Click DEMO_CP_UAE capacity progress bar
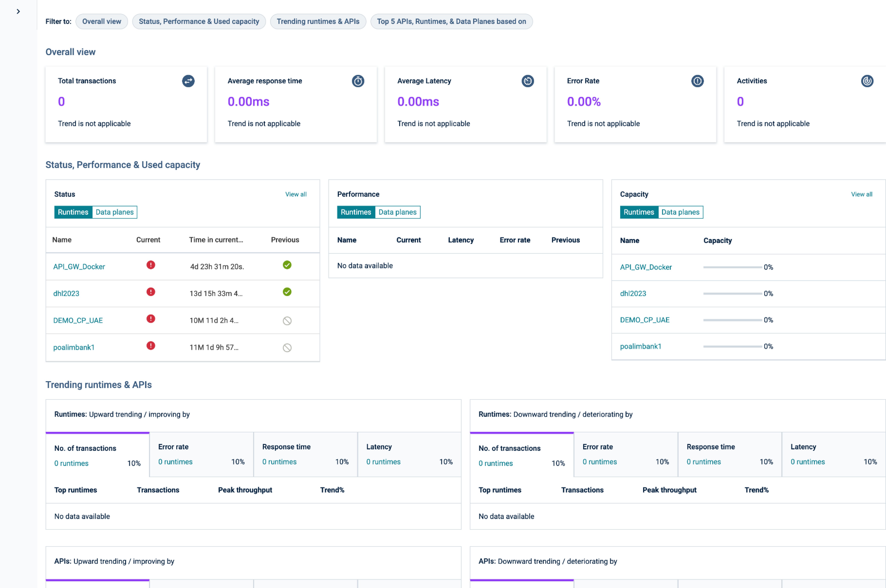The image size is (886, 588). (733, 320)
